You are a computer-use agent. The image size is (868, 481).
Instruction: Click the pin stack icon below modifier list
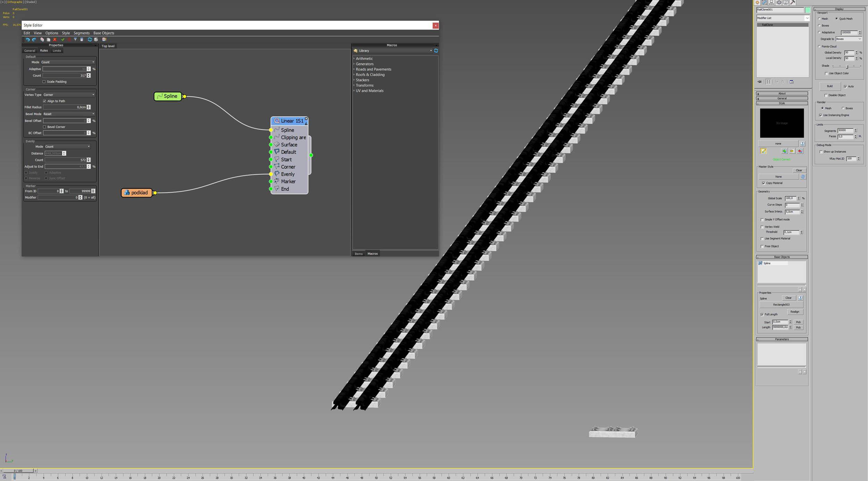point(760,82)
